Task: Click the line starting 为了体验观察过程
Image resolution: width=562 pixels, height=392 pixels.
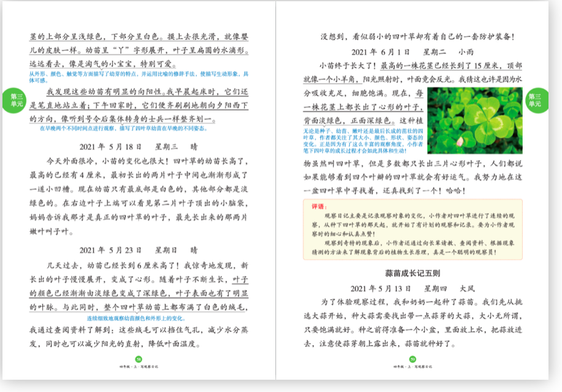Action: [x=422, y=302]
